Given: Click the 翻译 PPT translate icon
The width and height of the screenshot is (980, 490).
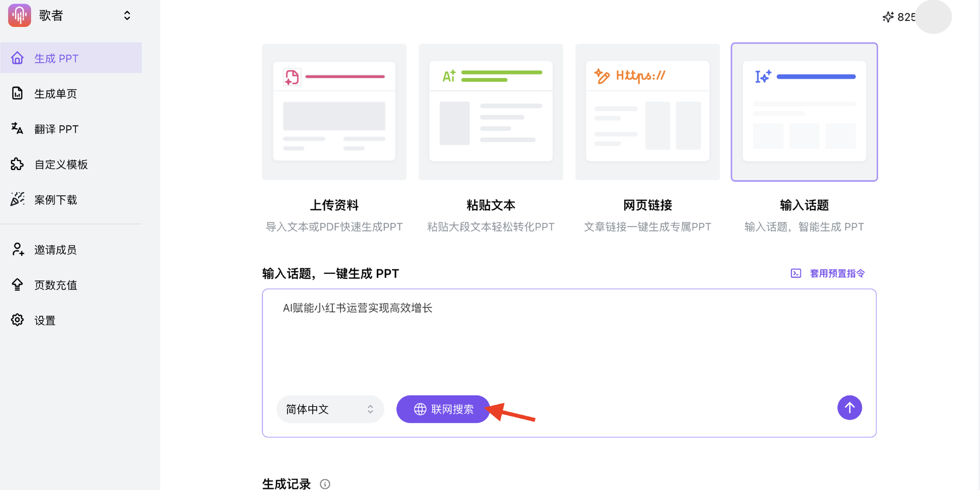Looking at the screenshot, I should pos(17,128).
